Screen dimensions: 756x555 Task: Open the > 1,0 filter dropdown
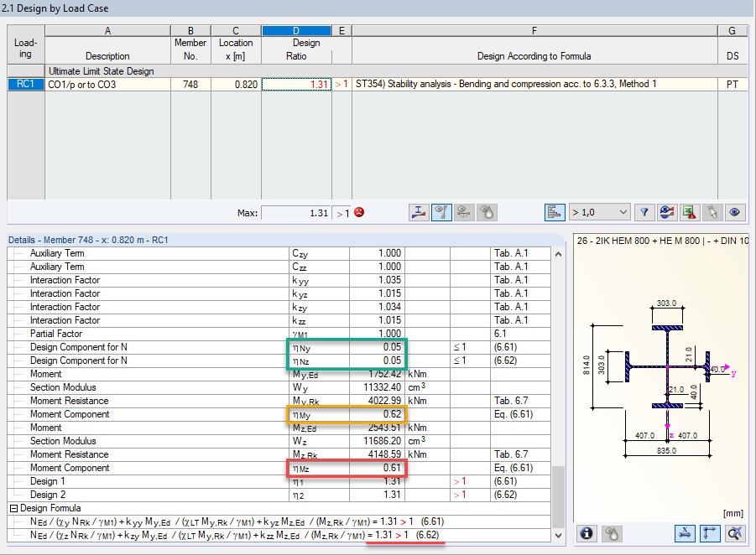(598, 212)
